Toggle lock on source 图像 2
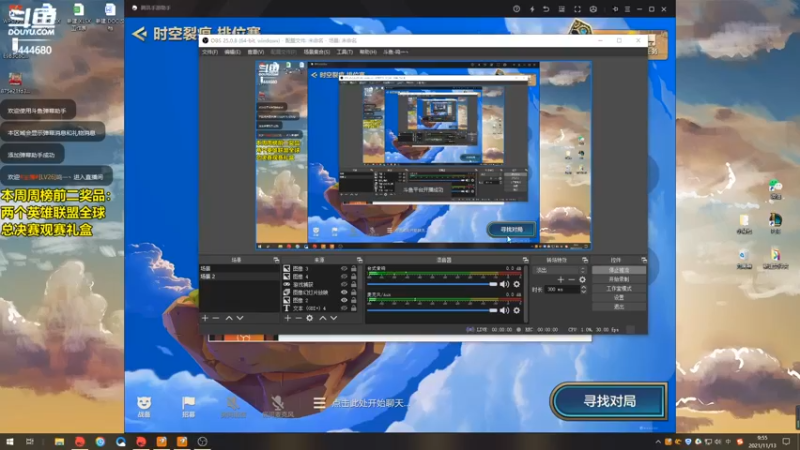The image size is (800, 450). tap(354, 300)
